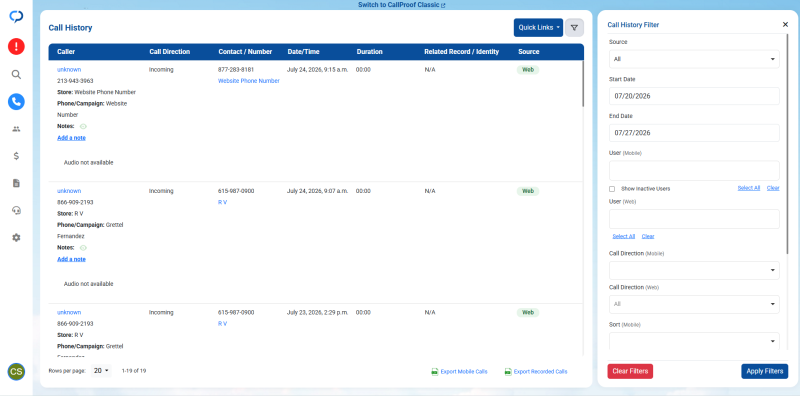This screenshot has width=800, height=396.
Task: Open Website Phone Number contact link
Action: click(248, 81)
